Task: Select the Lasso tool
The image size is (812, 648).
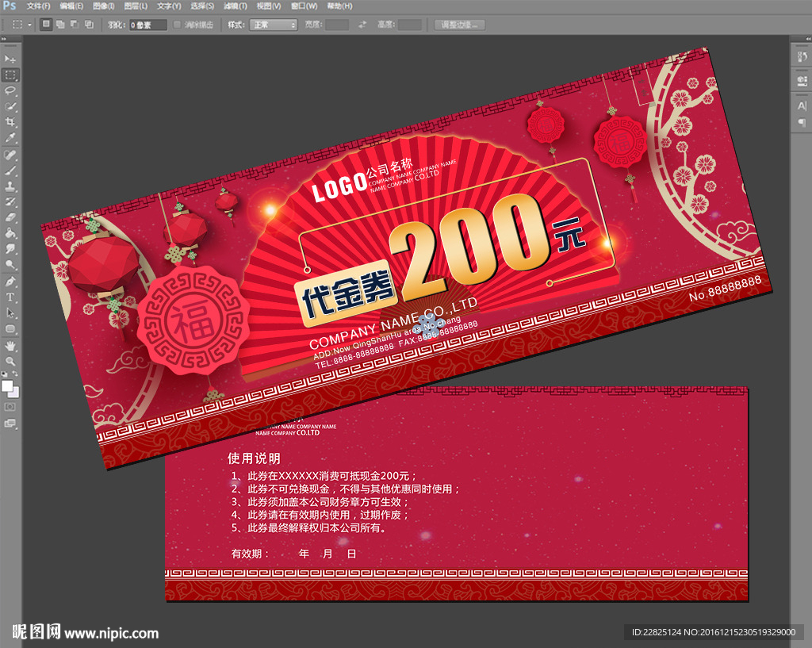Action: coord(10,91)
